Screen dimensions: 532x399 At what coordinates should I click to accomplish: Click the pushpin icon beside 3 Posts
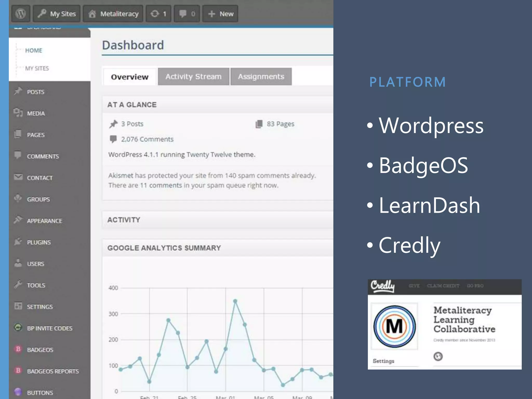[113, 124]
